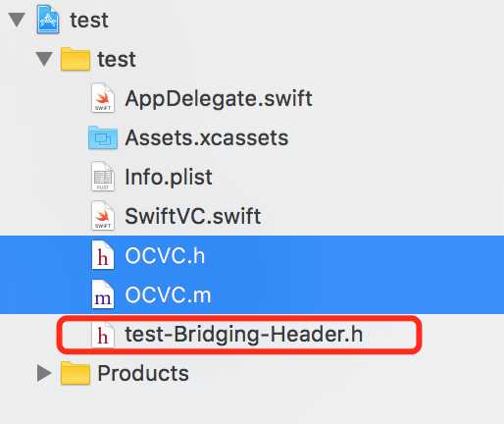Open SwiftVC.swift file name label

tap(193, 216)
